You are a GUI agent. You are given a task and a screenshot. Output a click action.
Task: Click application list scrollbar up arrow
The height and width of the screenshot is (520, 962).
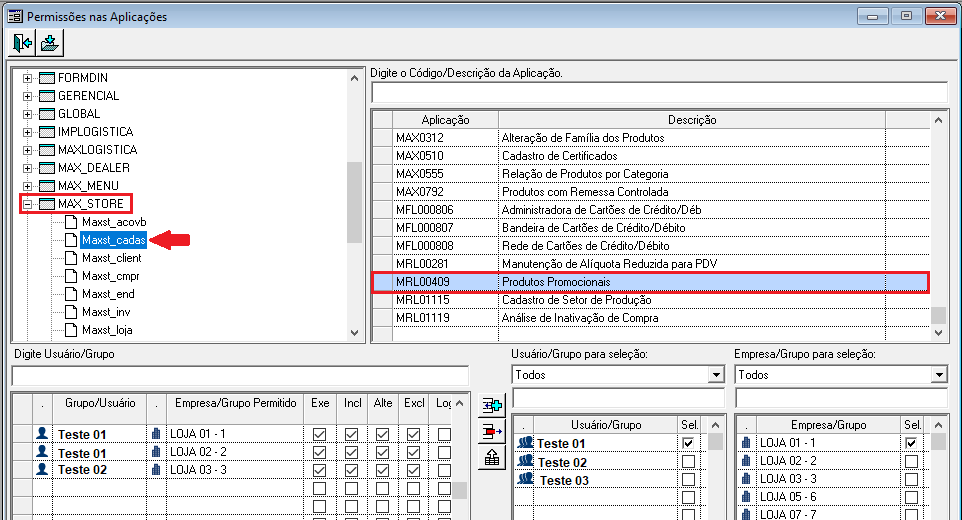tap(938, 120)
